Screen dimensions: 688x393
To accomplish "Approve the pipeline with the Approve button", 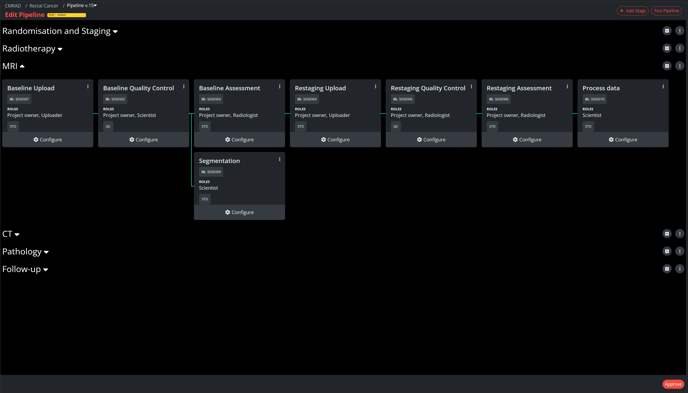I will coord(673,384).
